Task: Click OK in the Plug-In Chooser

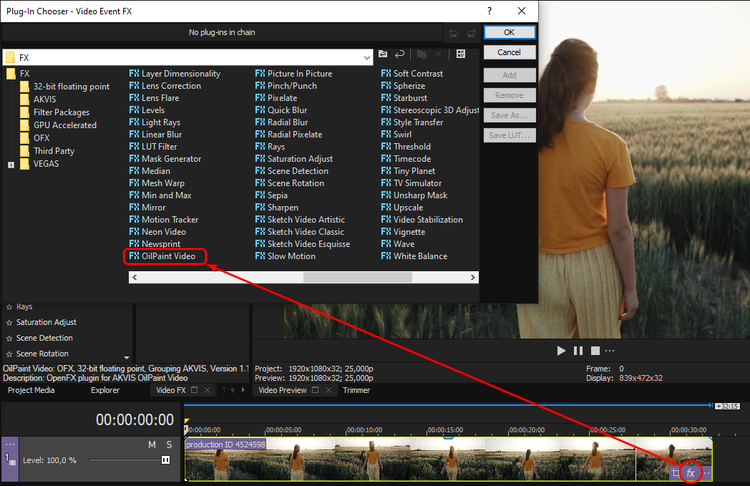Action: tap(509, 33)
